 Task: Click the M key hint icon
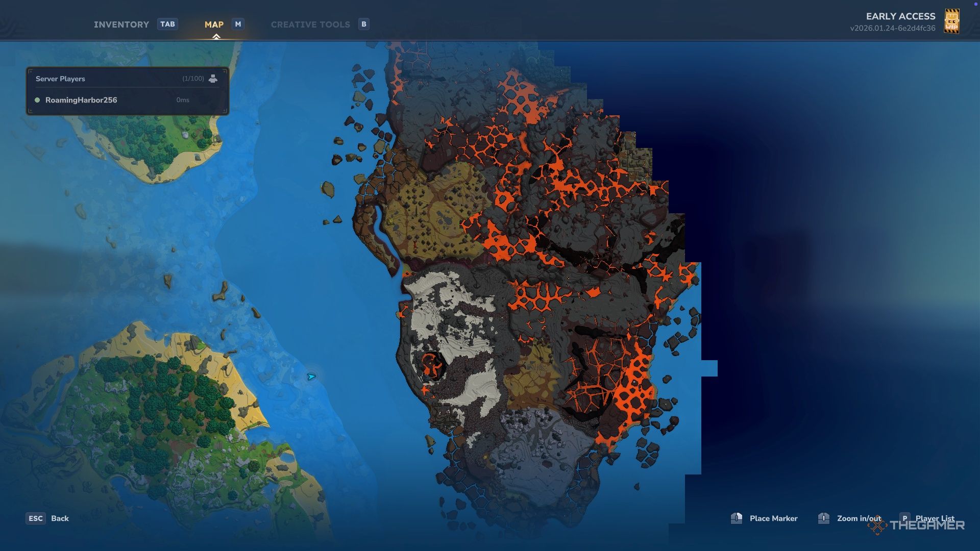238,24
